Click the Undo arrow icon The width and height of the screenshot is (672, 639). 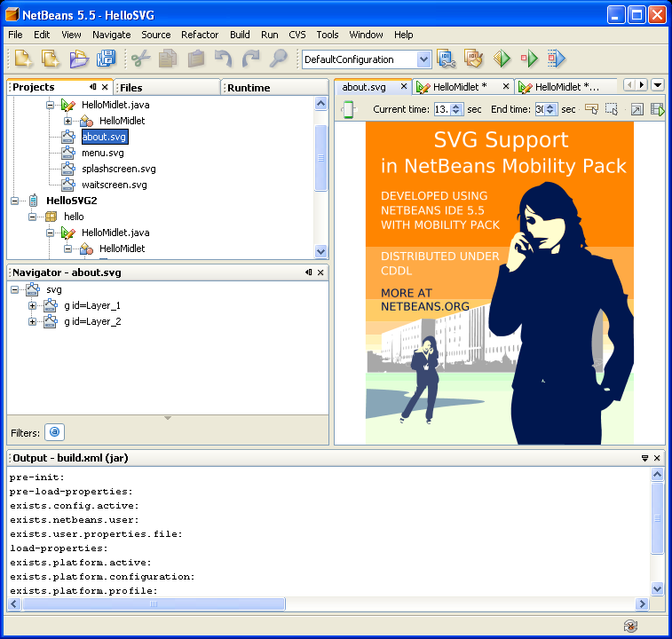224,59
